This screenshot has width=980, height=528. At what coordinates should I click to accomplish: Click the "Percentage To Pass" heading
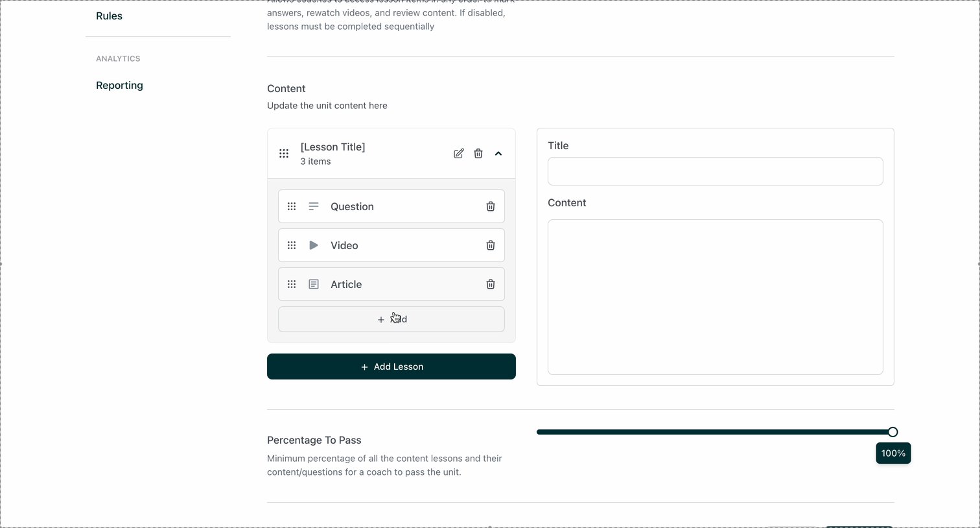pyautogui.click(x=314, y=440)
